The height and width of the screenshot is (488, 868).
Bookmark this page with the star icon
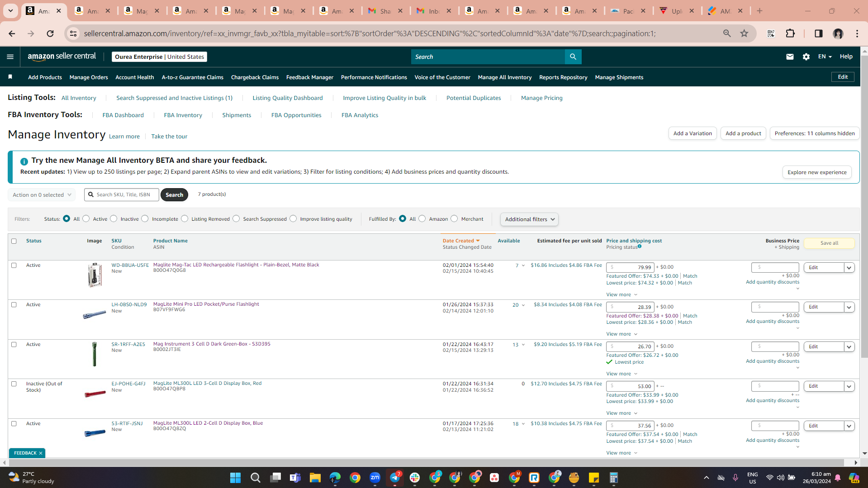tap(744, 33)
